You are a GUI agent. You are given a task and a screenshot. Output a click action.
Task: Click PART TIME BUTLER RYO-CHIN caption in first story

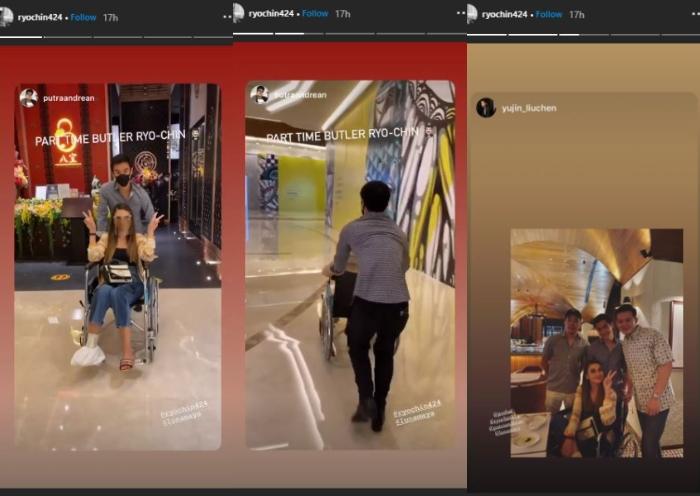pyautogui.click(x=110, y=138)
